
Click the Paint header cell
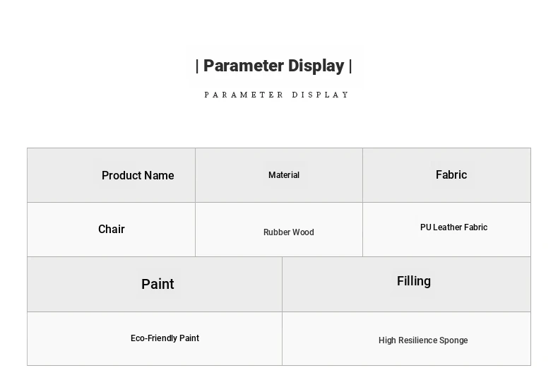158,284
